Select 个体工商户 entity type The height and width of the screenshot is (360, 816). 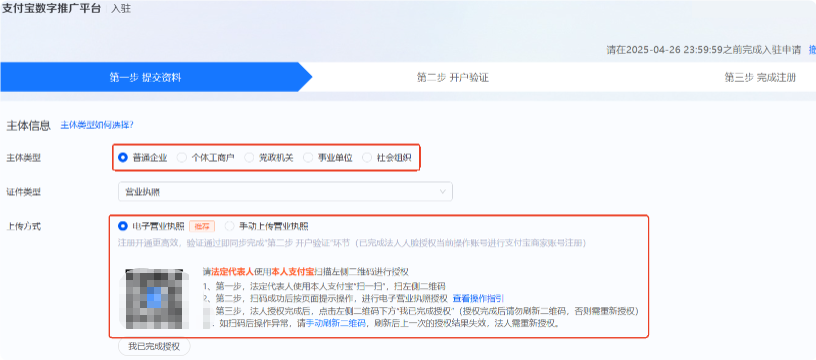coord(206,158)
